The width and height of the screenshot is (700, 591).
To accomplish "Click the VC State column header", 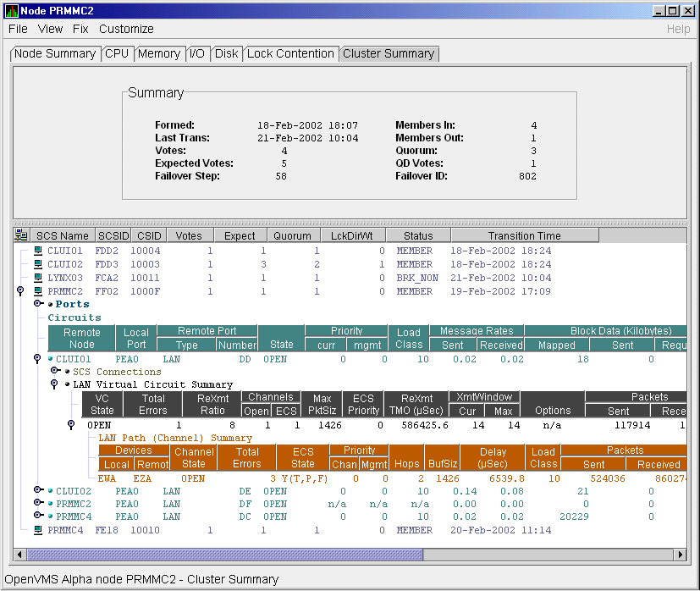I will tap(102, 404).
